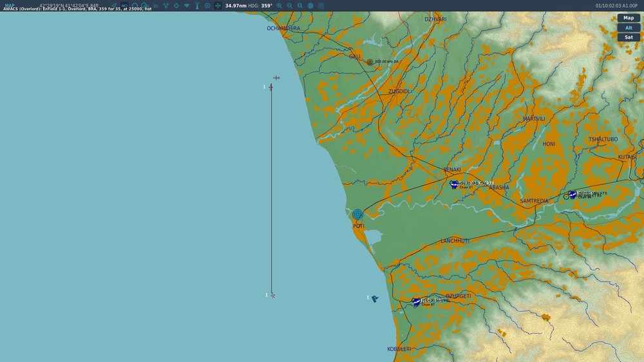Click the Gali radio beacon marker

[x=370, y=62]
